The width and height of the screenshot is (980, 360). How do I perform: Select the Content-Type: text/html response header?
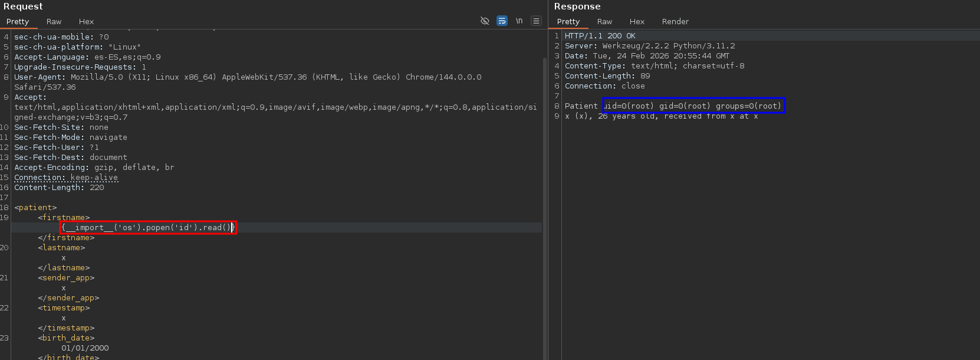coord(655,66)
